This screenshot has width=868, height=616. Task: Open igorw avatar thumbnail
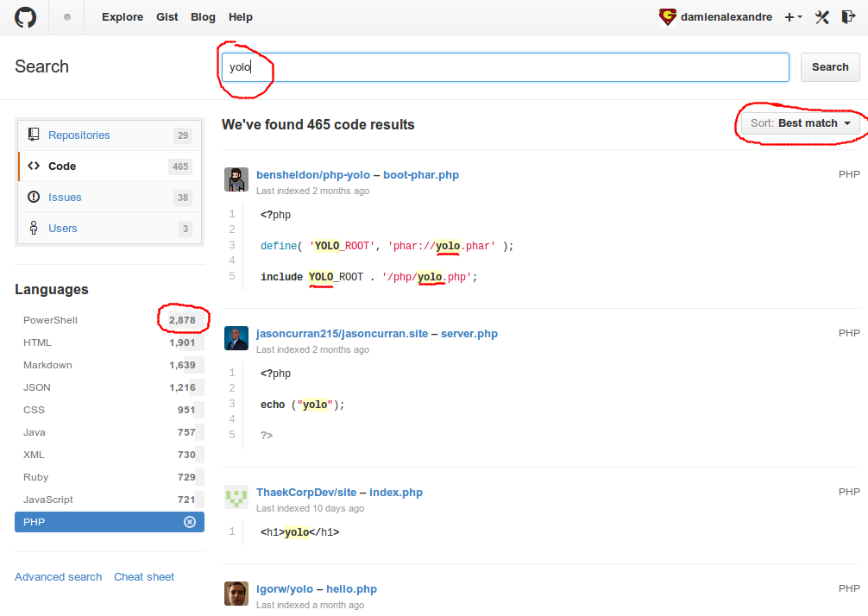click(236, 594)
